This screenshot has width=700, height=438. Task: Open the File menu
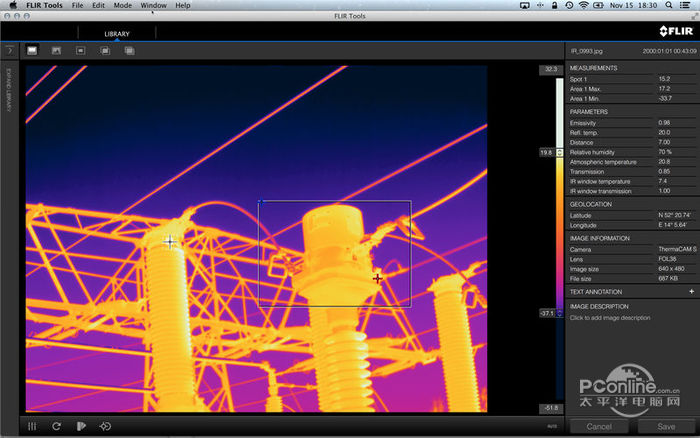[77, 5]
